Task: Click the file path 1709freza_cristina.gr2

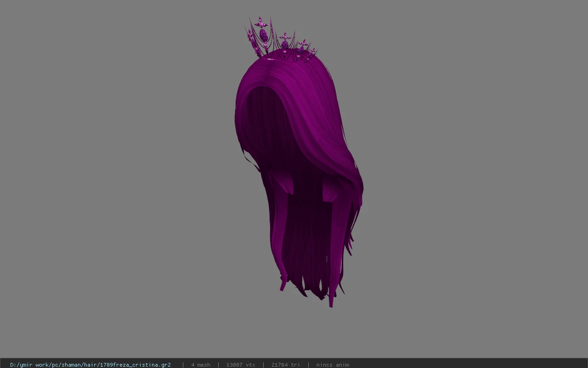Action: pos(90,365)
